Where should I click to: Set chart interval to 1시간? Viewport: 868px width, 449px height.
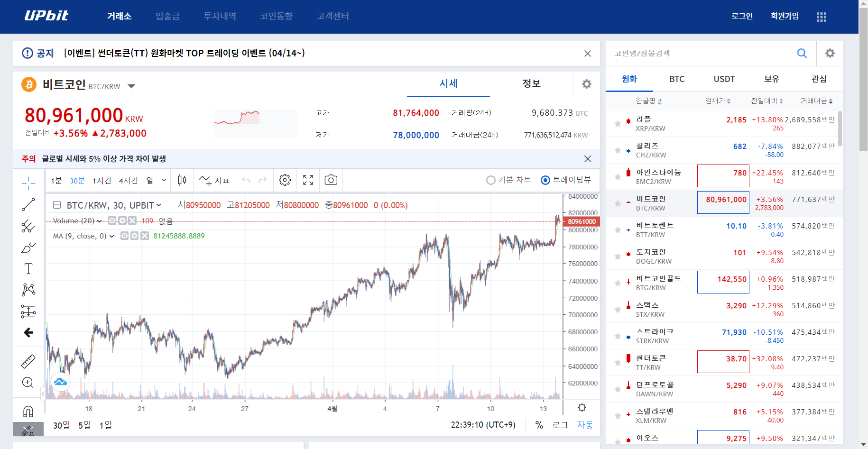pos(102,181)
